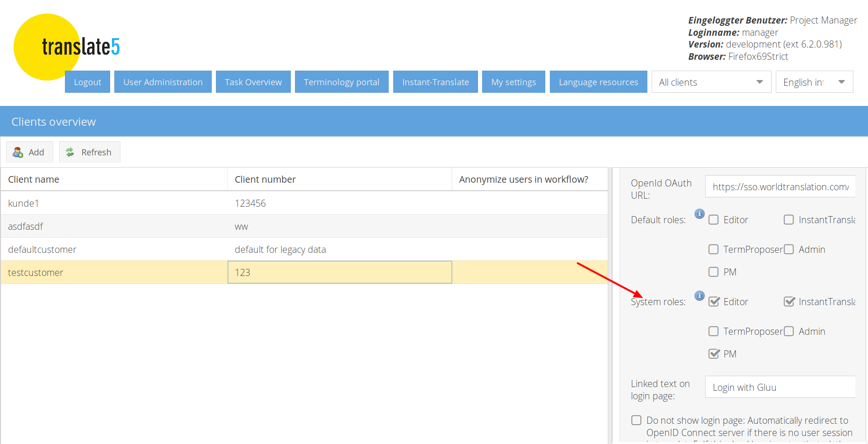Open Language resources section
868x444 pixels.
coord(598,82)
